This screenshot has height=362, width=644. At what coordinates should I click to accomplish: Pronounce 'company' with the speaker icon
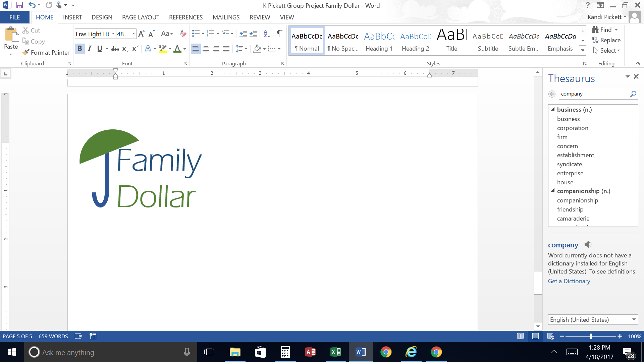coord(588,245)
